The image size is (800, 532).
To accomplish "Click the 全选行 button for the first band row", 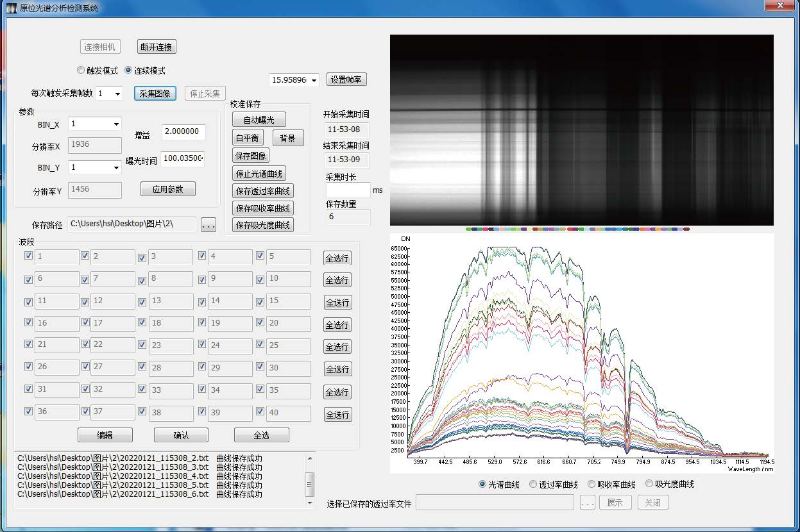I will tap(337, 258).
